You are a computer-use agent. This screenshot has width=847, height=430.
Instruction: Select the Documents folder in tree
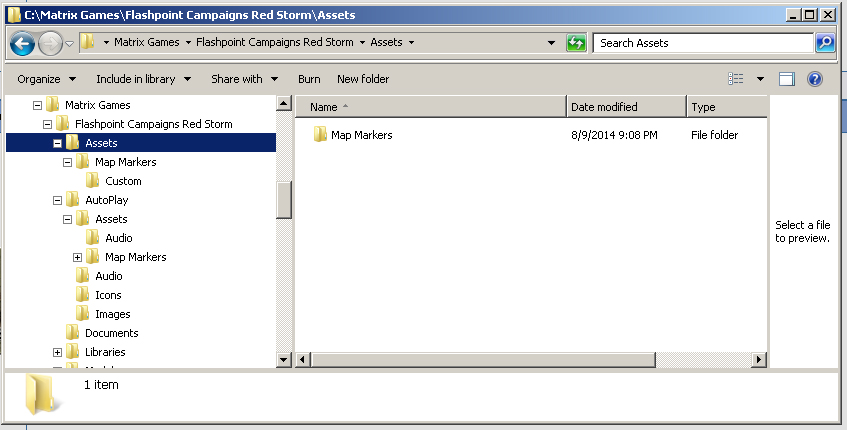point(111,333)
